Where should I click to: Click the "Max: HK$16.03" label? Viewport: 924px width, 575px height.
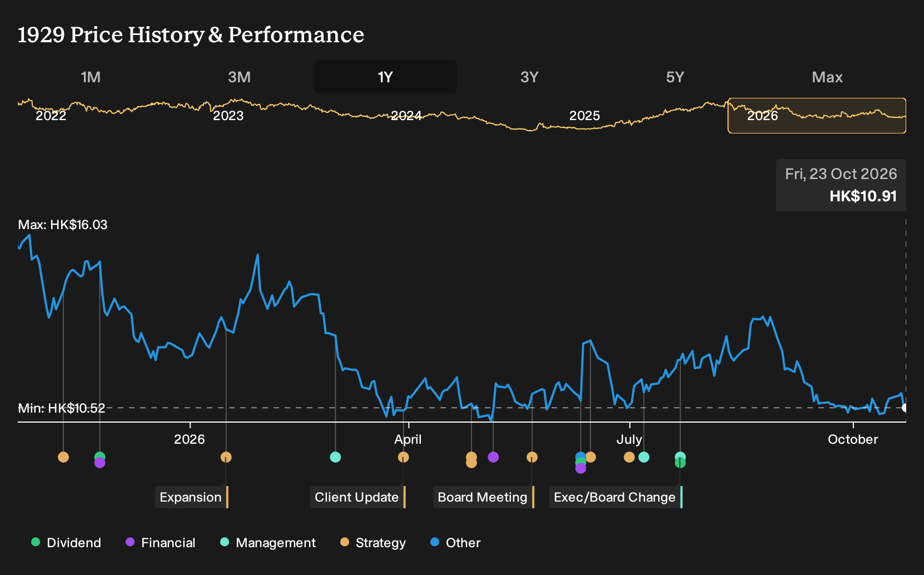point(63,225)
